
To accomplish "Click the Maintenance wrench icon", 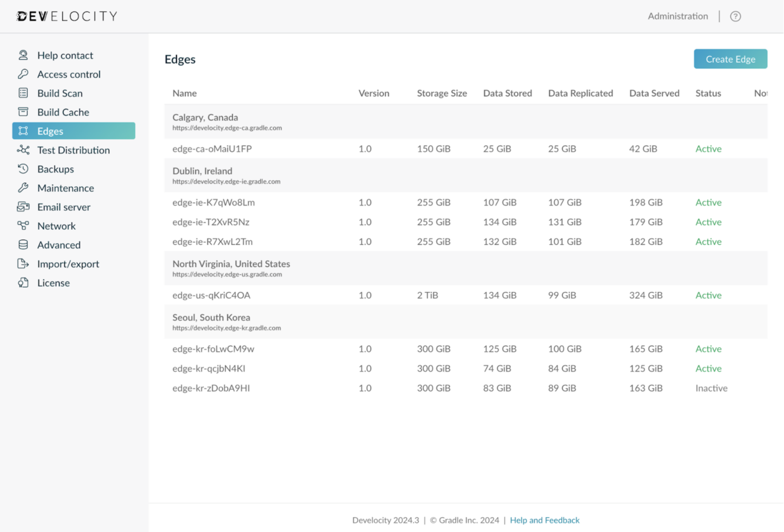I will pyautogui.click(x=23, y=188).
